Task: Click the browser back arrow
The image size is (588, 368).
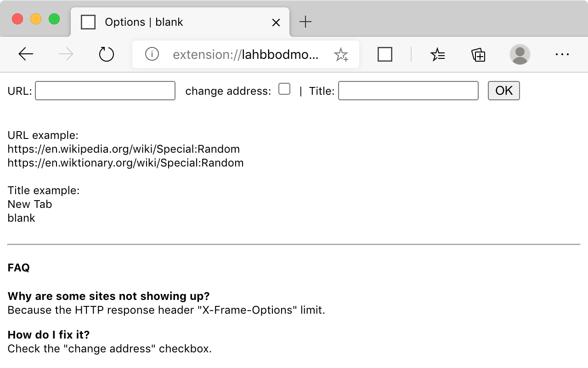Action: (26, 54)
